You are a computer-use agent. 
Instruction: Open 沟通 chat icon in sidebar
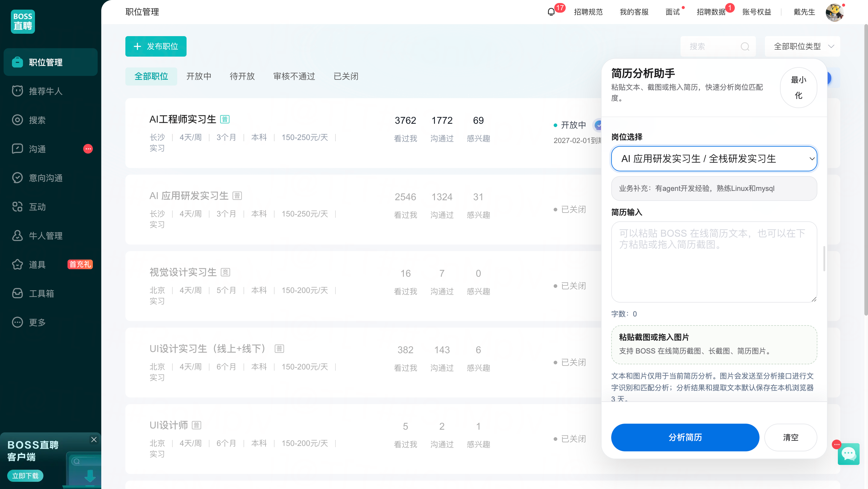[x=17, y=149]
